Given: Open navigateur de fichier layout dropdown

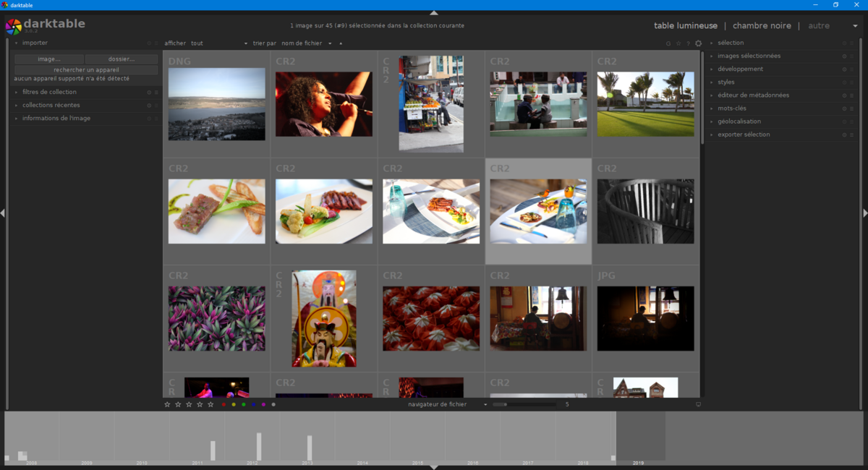Looking at the screenshot, I should 448,405.
